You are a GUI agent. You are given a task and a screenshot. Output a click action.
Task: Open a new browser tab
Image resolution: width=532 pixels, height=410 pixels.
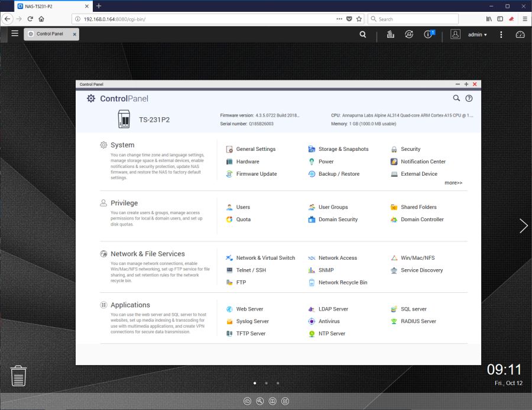99,6
